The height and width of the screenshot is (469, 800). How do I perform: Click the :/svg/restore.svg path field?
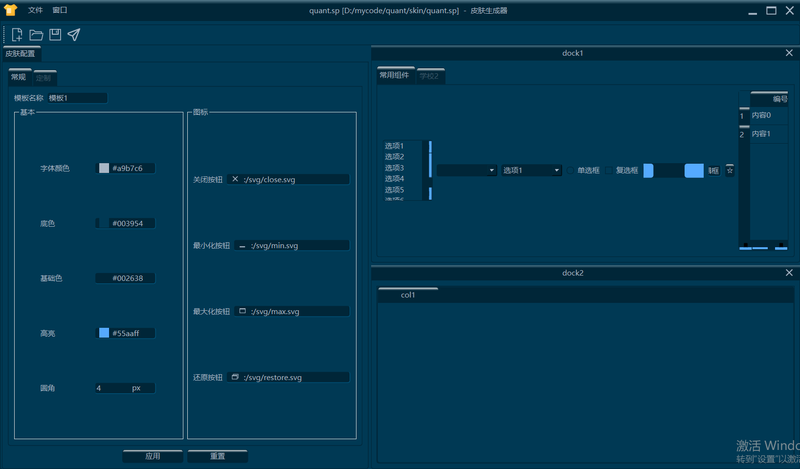288,377
